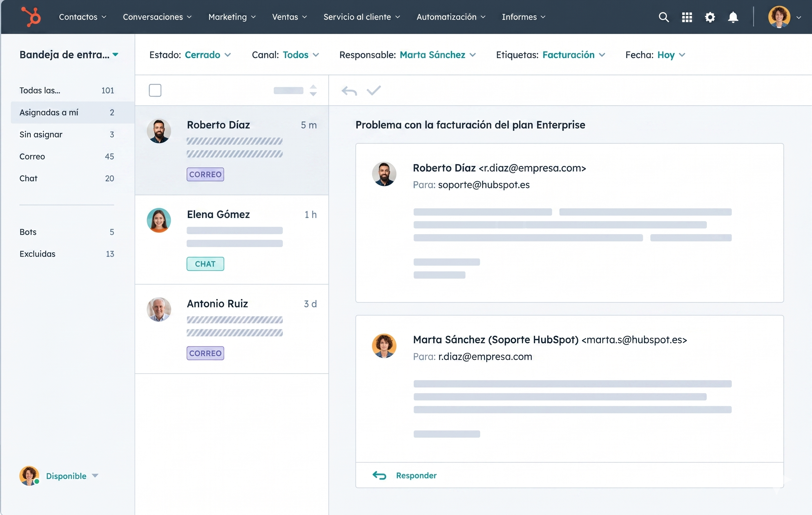812x515 pixels.
Task: Open the Estado Cerrado filter dropdown
Action: tap(190, 55)
